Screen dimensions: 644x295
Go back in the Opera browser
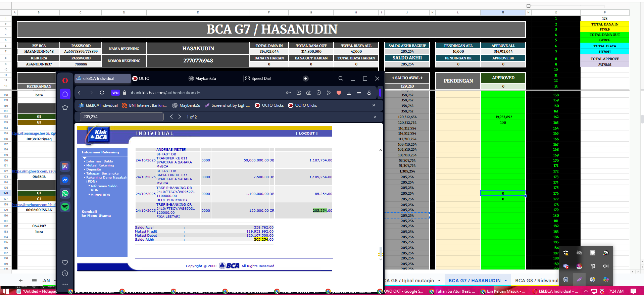pyautogui.click(x=80, y=93)
